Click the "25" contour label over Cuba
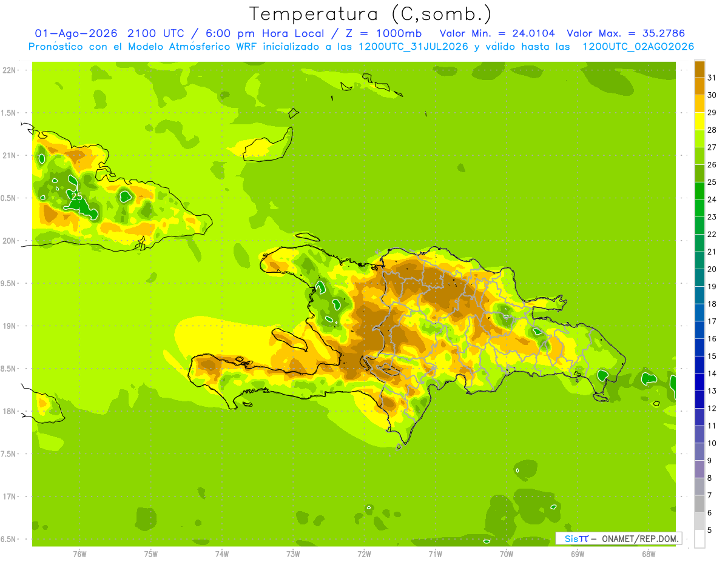The height and width of the screenshot is (562, 728). pyautogui.click(x=77, y=196)
